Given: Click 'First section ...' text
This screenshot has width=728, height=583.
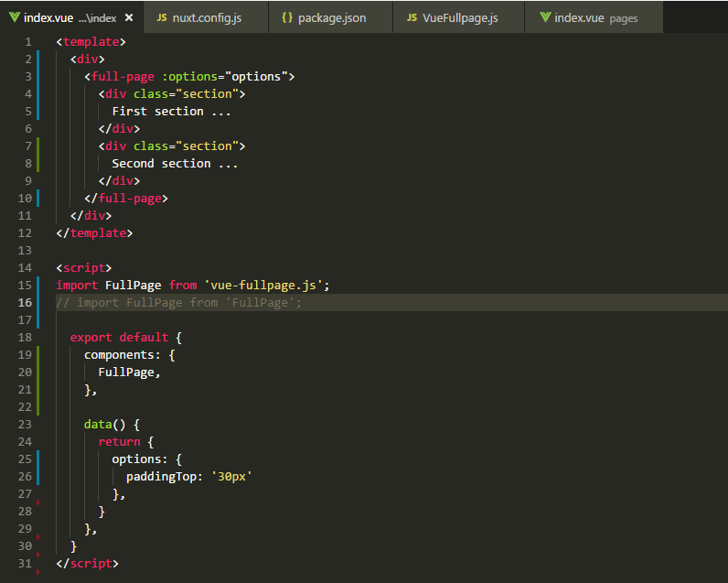Looking at the screenshot, I should (x=171, y=112).
